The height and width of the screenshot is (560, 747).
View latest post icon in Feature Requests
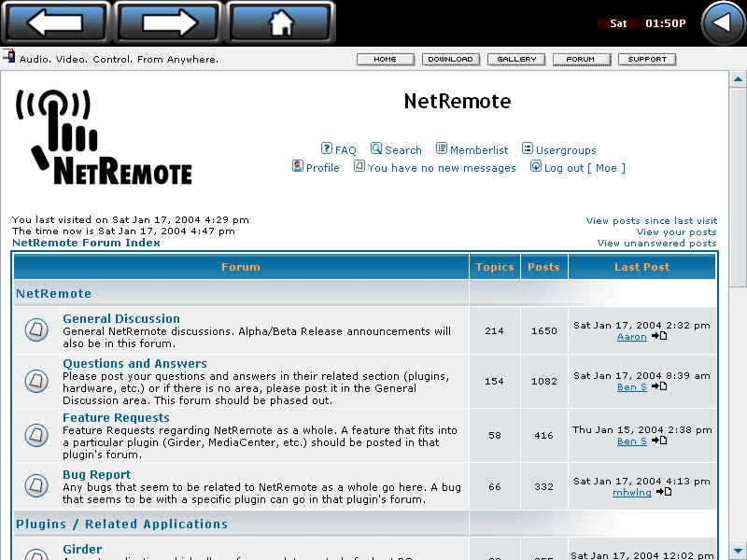pyautogui.click(x=659, y=441)
